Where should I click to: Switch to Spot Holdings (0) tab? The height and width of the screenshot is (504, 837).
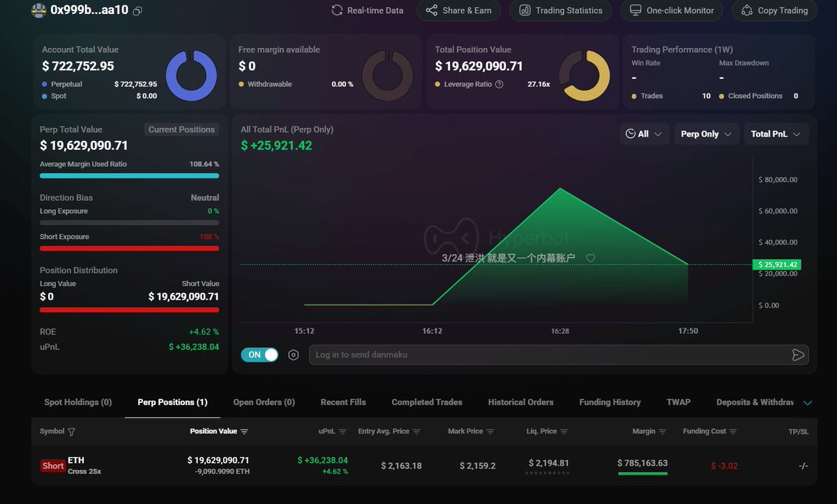pyautogui.click(x=78, y=402)
